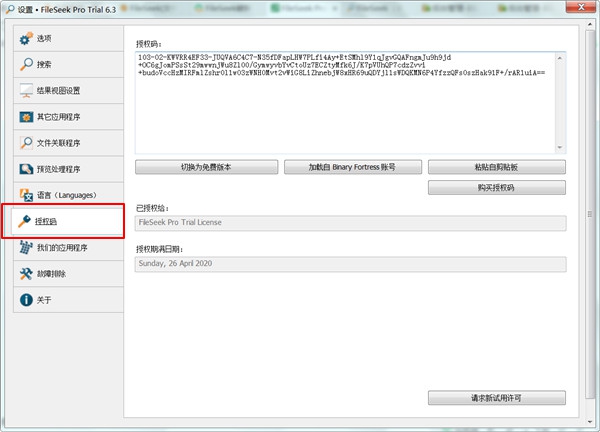
Task: Click the 文件关联程序 magnifier icon
Action: (x=26, y=143)
